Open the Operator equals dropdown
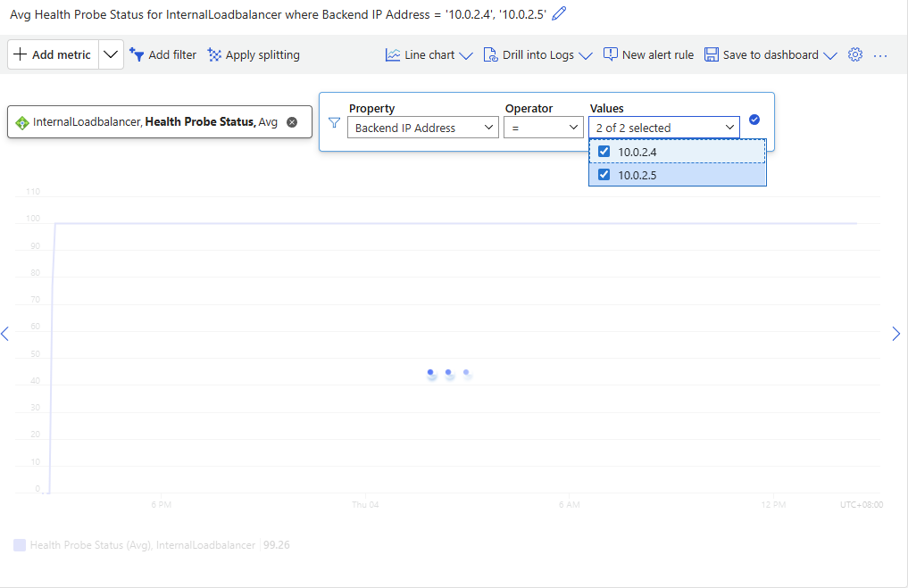 pos(544,128)
